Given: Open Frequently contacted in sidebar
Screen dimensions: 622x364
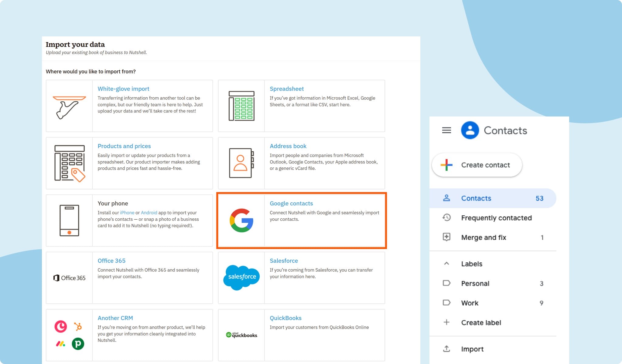Looking at the screenshot, I should coord(496,218).
